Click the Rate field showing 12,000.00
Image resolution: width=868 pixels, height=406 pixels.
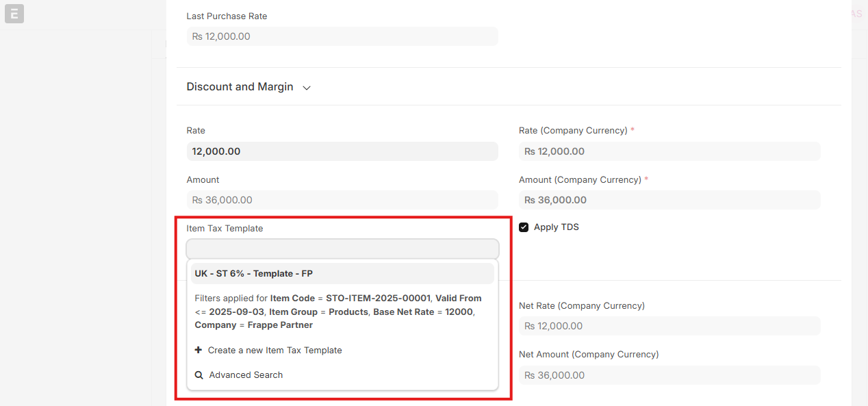342,151
